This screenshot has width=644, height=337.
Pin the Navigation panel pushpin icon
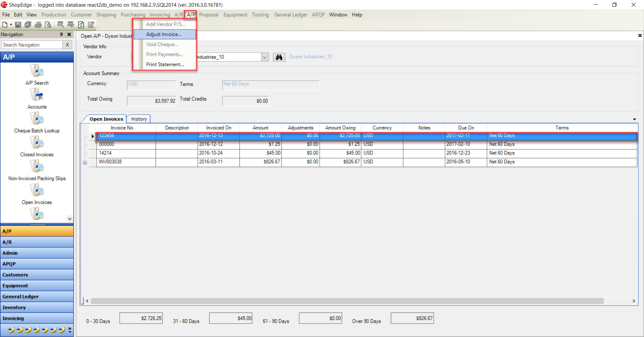[x=61, y=35]
